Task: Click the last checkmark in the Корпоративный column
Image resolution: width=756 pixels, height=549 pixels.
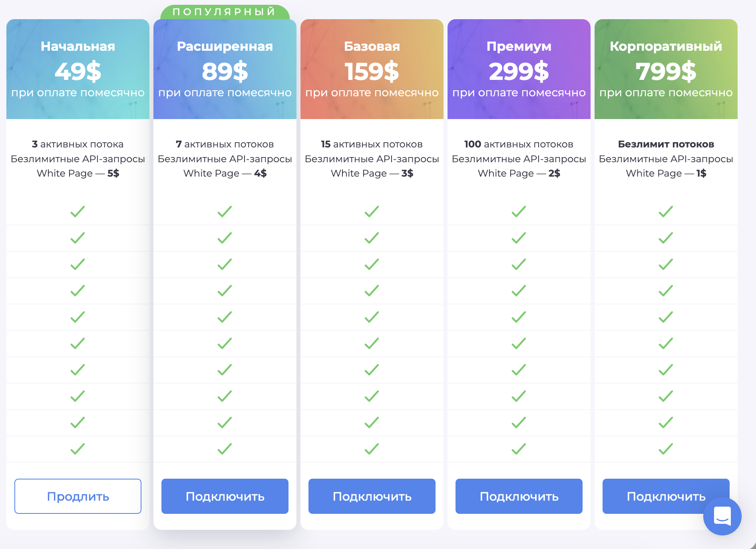Action: point(666,449)
